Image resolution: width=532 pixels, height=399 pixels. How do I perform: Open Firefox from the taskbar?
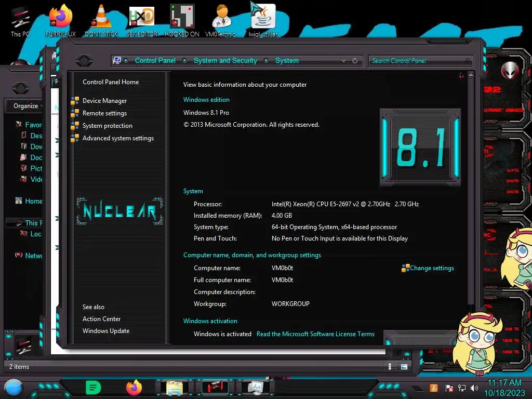click(x=134, y=388)
